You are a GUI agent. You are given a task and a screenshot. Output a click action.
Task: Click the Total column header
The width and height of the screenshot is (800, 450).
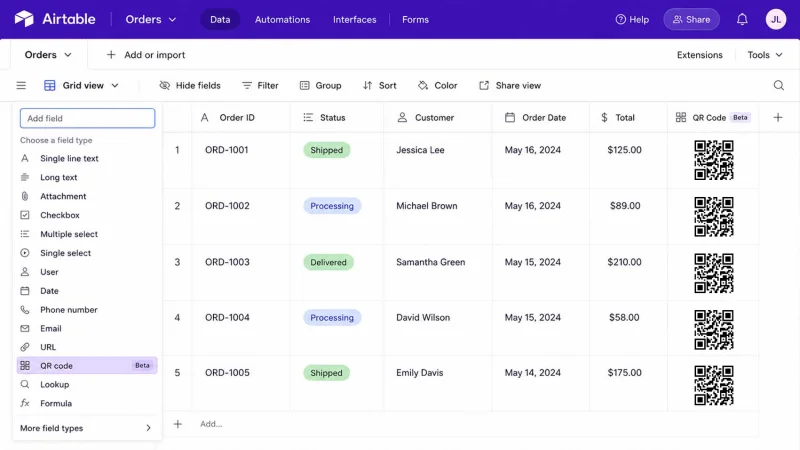click(x=628, y=118)
